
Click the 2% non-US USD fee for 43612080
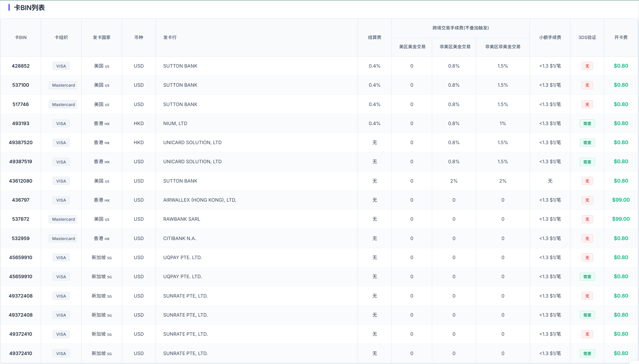point(454,181)
